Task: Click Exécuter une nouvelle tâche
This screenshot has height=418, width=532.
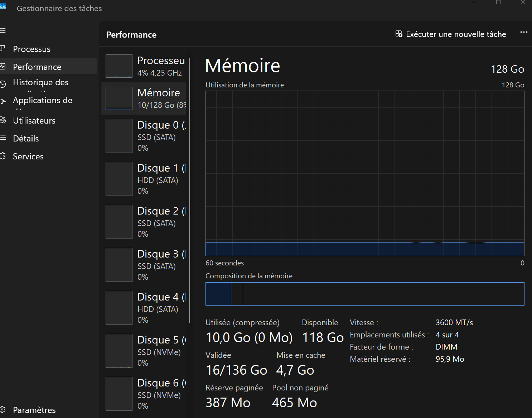Action: (451, 34)
